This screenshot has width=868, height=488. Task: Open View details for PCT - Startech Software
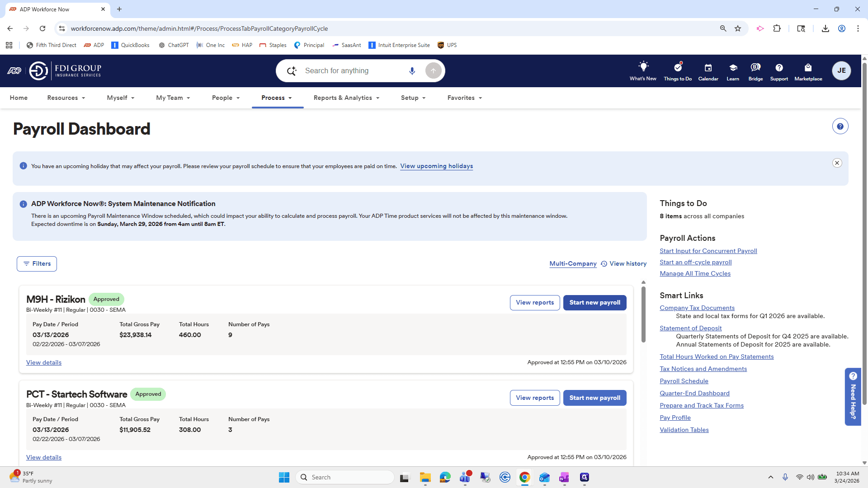point(44,458)
